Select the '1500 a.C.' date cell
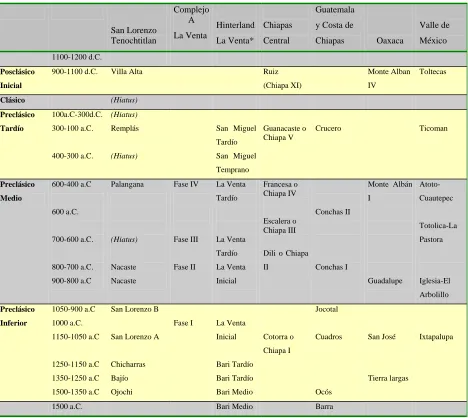This screenshot has width=468, height=418. coord(67,407)
